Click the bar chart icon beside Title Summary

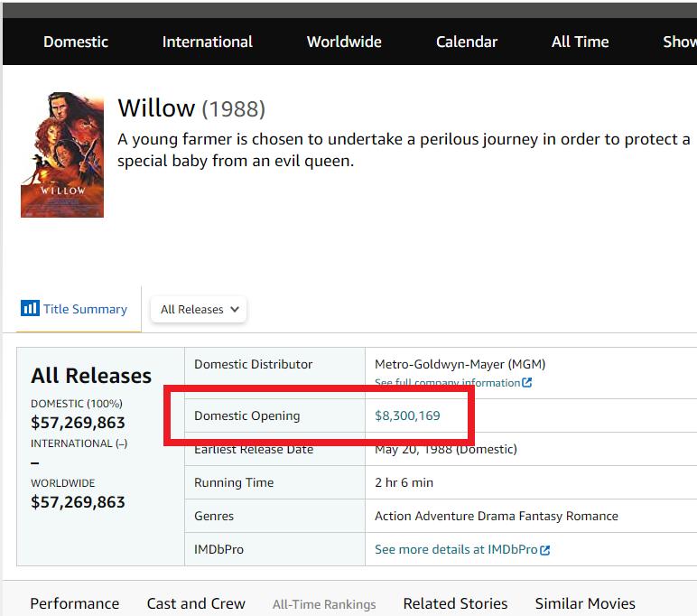(29, 309)
